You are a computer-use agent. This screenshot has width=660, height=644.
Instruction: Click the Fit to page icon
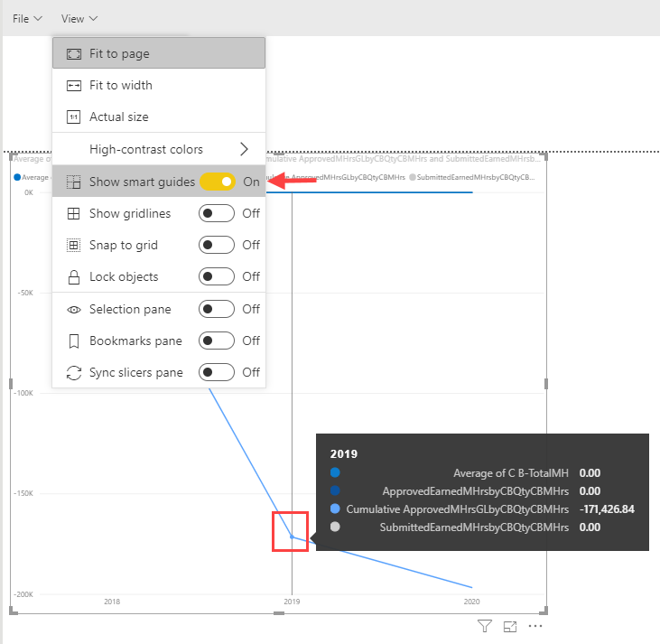click(x=74, y=54)
